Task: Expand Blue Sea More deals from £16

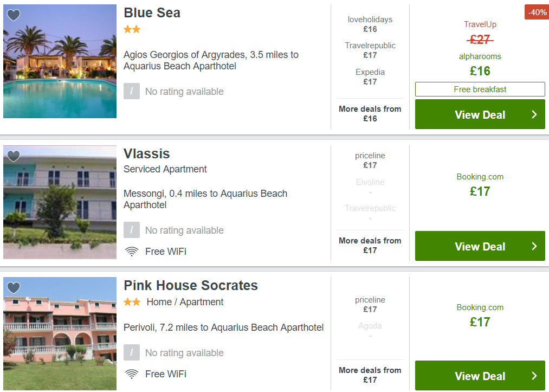Action: [370, 113]
